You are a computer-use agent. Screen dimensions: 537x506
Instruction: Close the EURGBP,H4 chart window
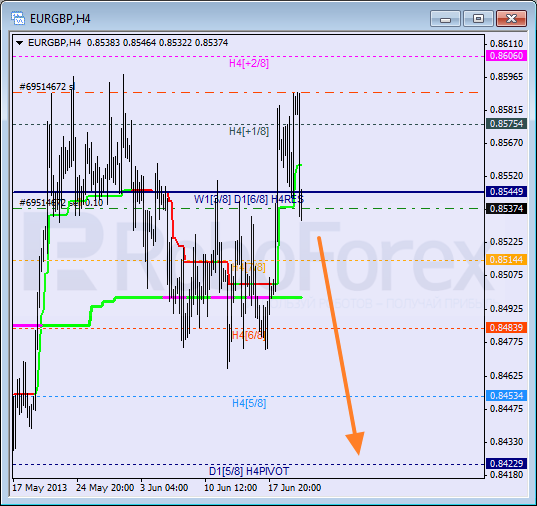coord(511,18)
